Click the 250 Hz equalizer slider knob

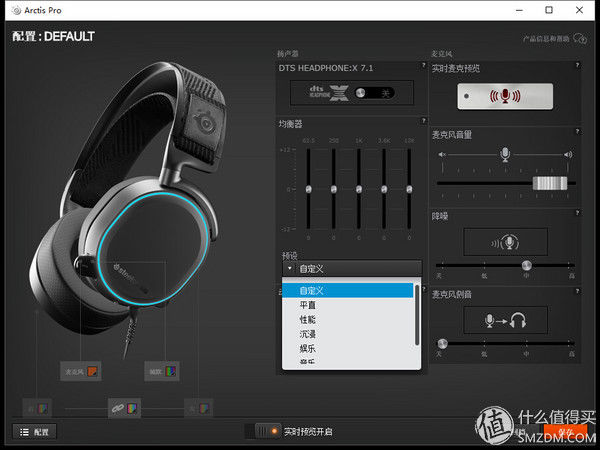coord(334,189)
